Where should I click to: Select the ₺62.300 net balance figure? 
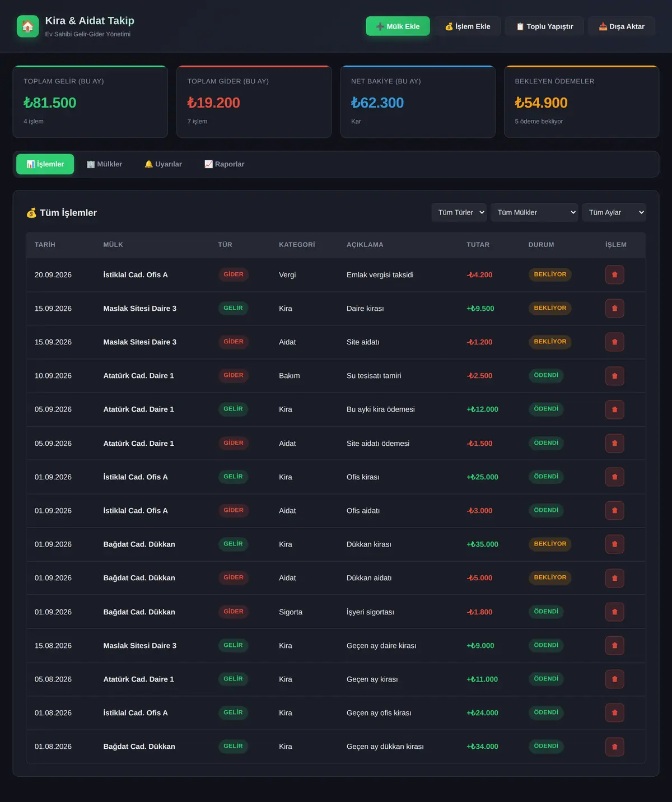[x=377, y=102]
